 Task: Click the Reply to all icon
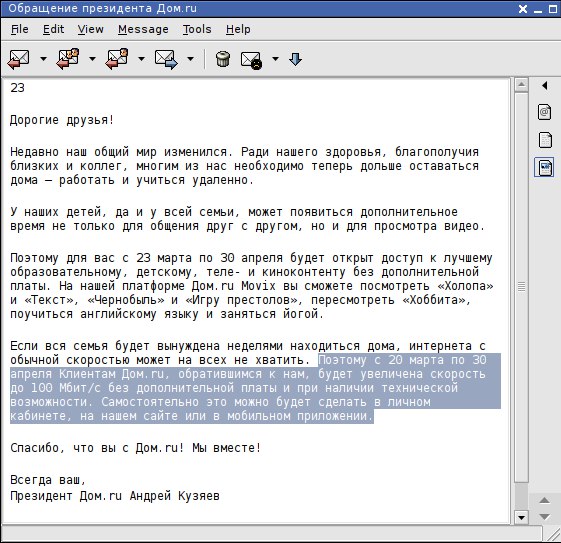point(68,59)
